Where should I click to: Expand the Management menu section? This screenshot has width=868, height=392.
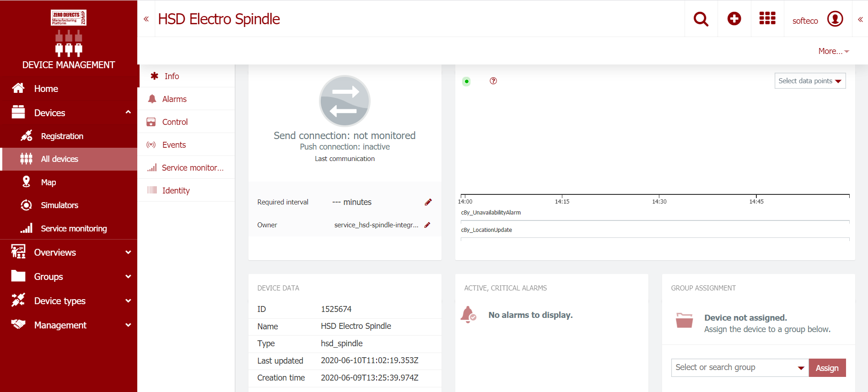[128, 325]
